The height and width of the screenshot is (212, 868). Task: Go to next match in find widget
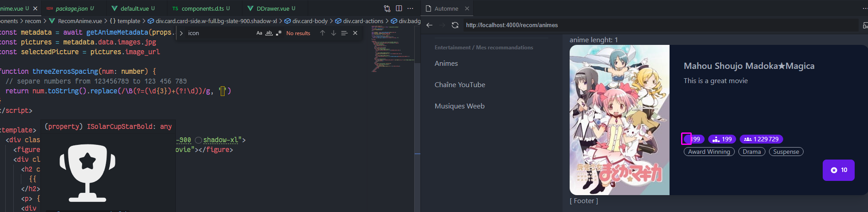click(x=333, y=33)
